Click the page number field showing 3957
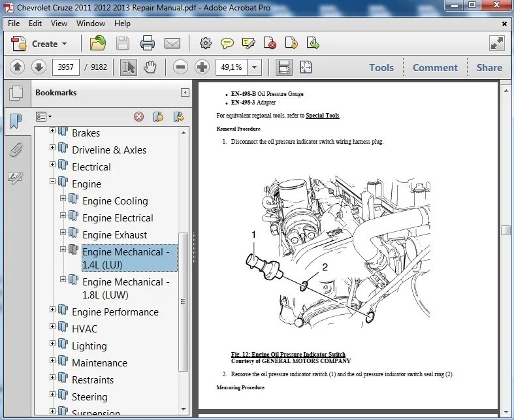The image size is (514, 420). 65,67
